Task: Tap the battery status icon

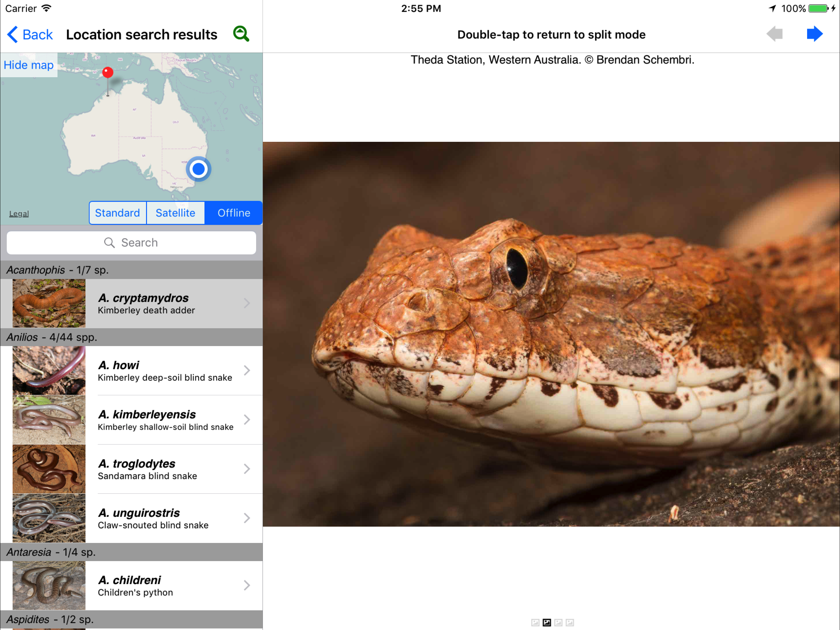Action: coord(819,8)
